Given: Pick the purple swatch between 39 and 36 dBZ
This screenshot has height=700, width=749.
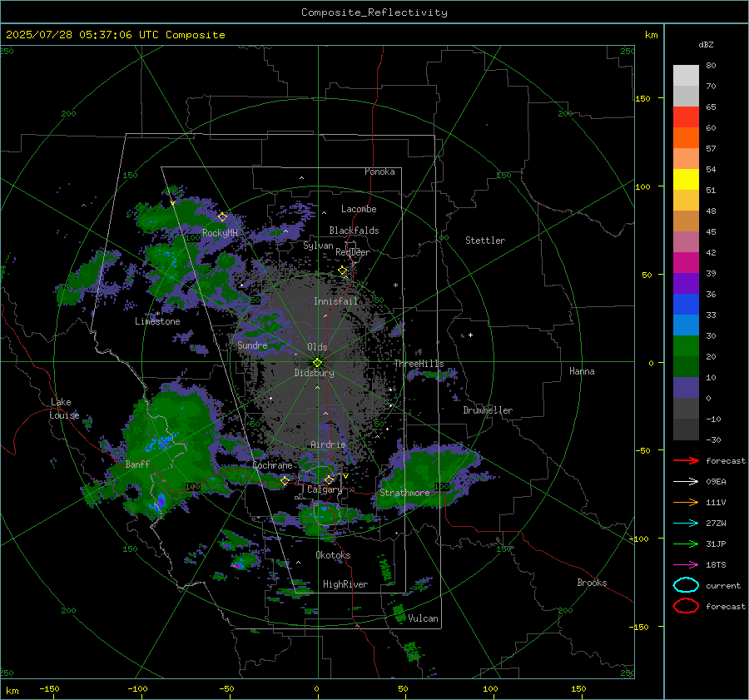Looking at the screenshot, I should click(686, 283).
